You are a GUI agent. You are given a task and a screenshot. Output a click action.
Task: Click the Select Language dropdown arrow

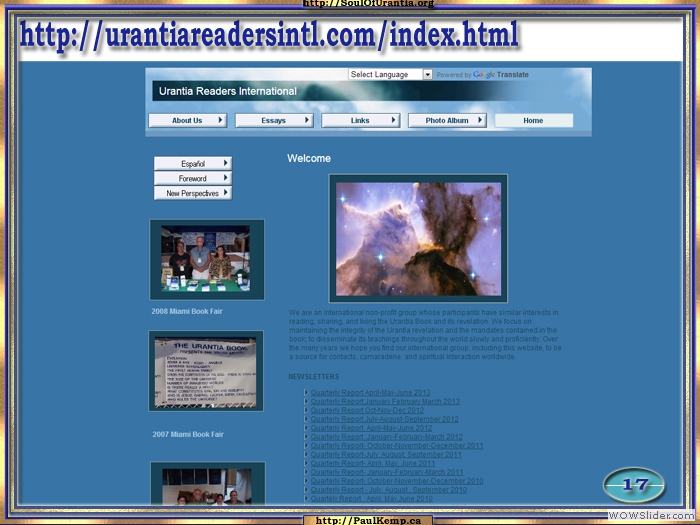click(427, 75)
